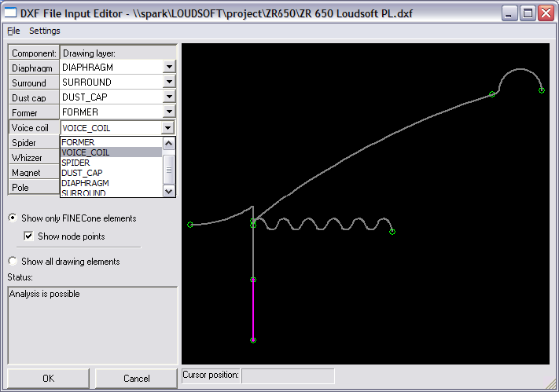Click the Spider component label
Screen dimensions: 559x392
pyautogui.click(x=34, y=142)
